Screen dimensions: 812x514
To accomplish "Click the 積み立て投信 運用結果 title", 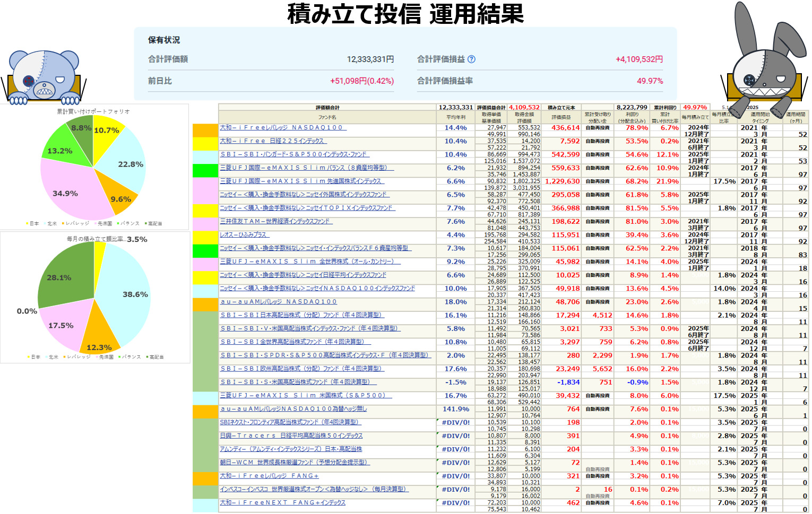I will click(405, 13).
